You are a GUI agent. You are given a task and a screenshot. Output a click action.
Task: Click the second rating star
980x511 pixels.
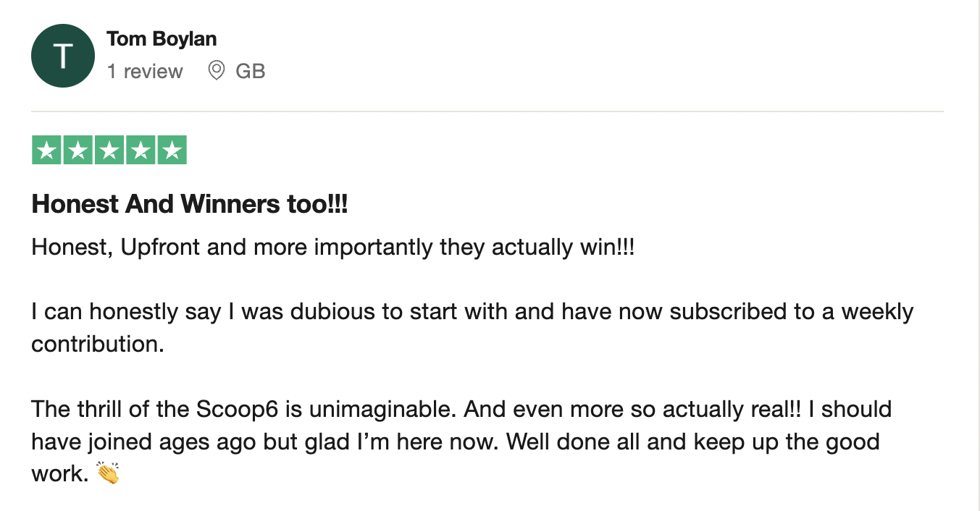point(78,151)
